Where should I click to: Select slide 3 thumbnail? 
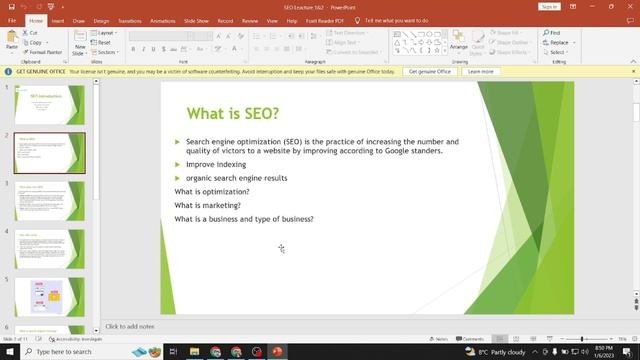pos(50,201)
